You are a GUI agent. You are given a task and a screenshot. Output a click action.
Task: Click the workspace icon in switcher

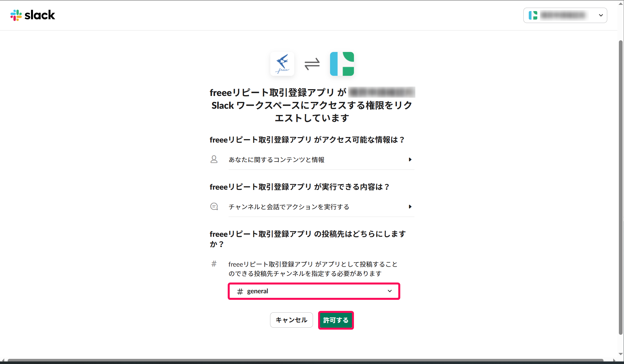(533, 15)
